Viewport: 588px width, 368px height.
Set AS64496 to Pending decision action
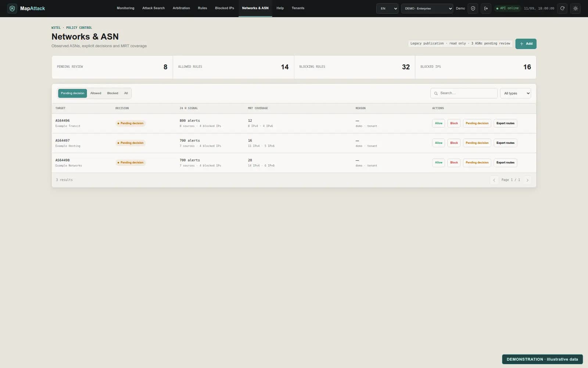(477, 123)
